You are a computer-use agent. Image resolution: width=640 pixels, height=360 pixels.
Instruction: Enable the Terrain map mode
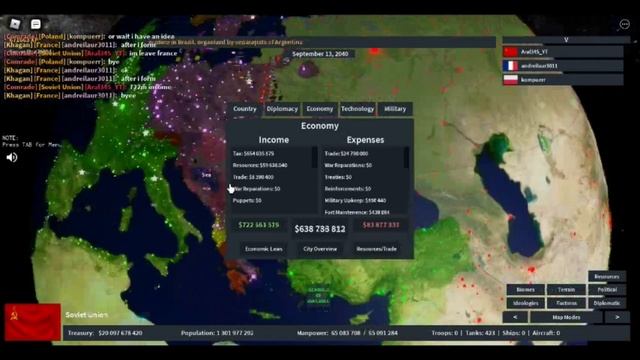pyautogui.click(x=566, y=290)
